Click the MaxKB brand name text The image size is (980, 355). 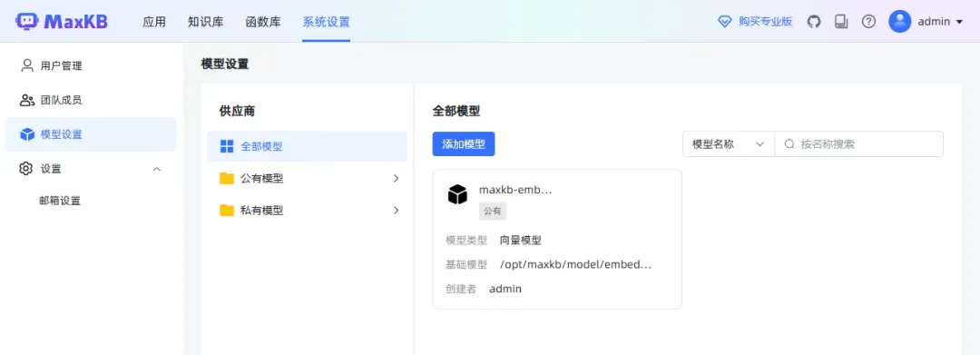tap(75, 22)
